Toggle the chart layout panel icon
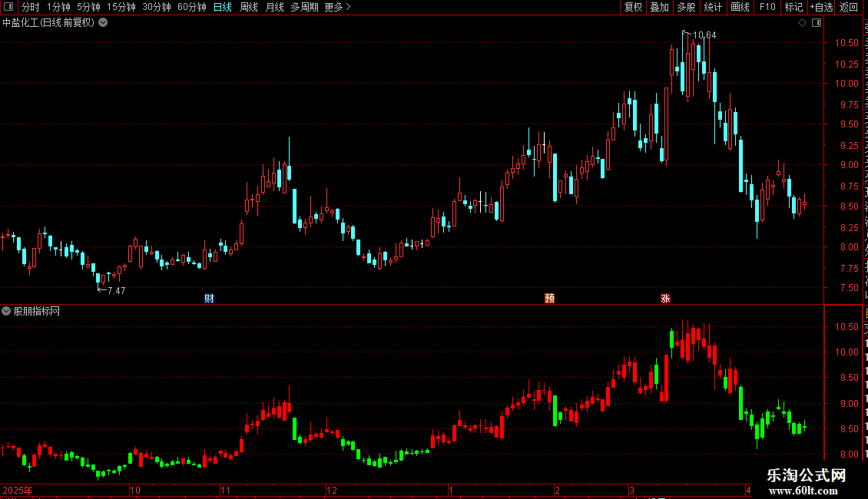The height and width of the screenshot is (499, 868). coord(817,23)
